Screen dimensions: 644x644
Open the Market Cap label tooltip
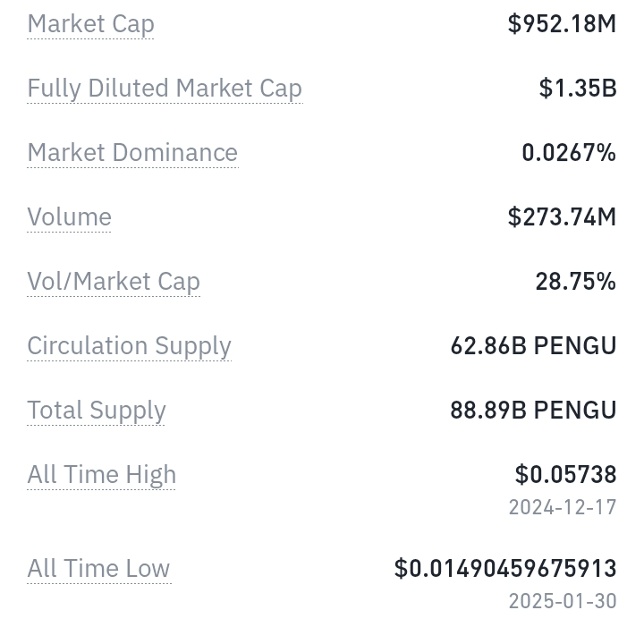(90, 24)
